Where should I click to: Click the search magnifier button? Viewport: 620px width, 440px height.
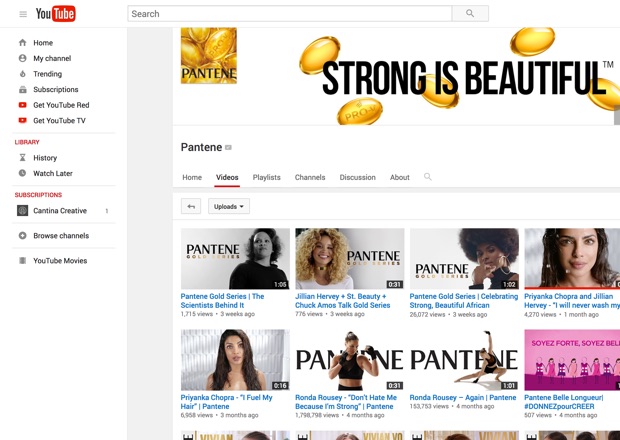tap(470, 13)
